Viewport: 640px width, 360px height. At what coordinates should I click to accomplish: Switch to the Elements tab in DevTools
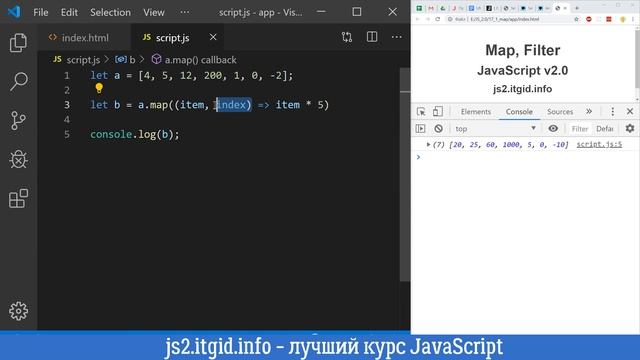(476, 111)
